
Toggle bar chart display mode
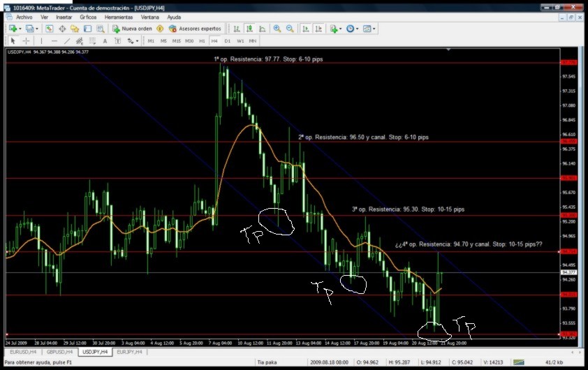pyautogui.click(x=237, y=29)
